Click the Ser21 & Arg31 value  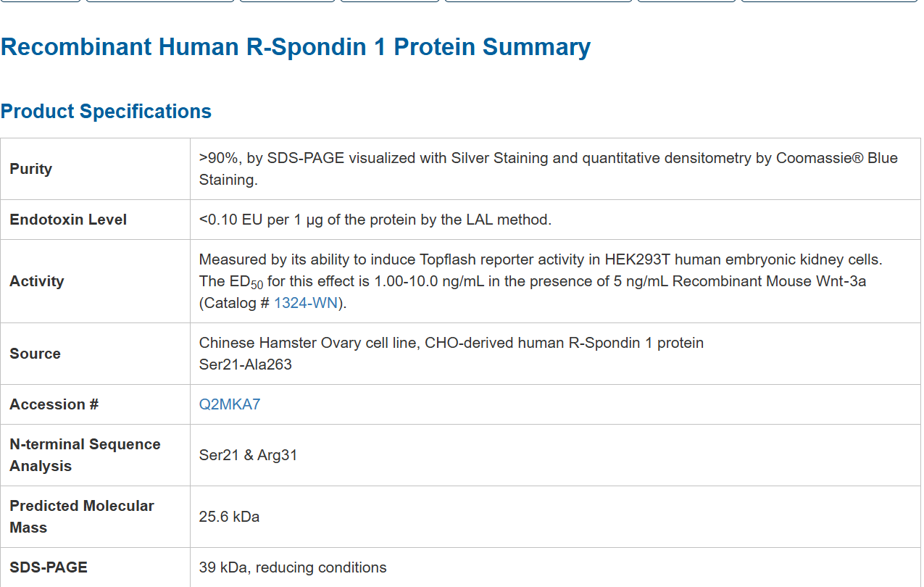coord(248,455)
